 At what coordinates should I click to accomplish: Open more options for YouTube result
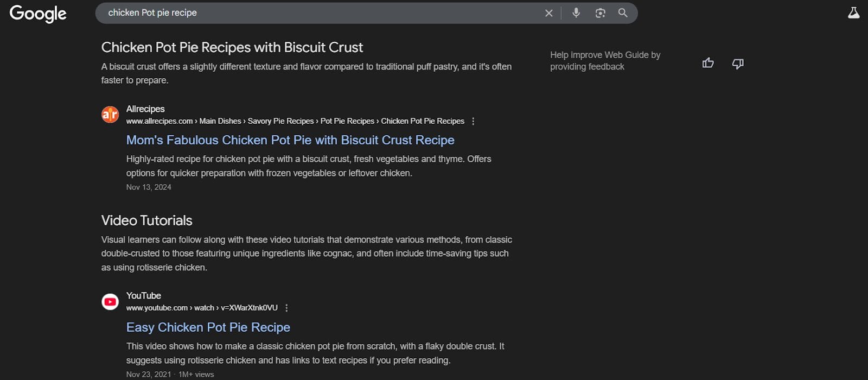[x=286, y=308]
